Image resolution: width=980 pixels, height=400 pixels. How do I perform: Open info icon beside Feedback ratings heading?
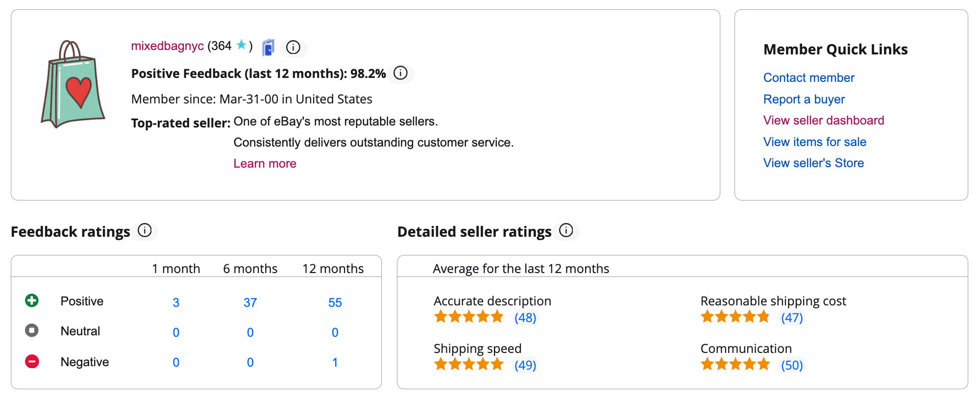coord(145,230)
